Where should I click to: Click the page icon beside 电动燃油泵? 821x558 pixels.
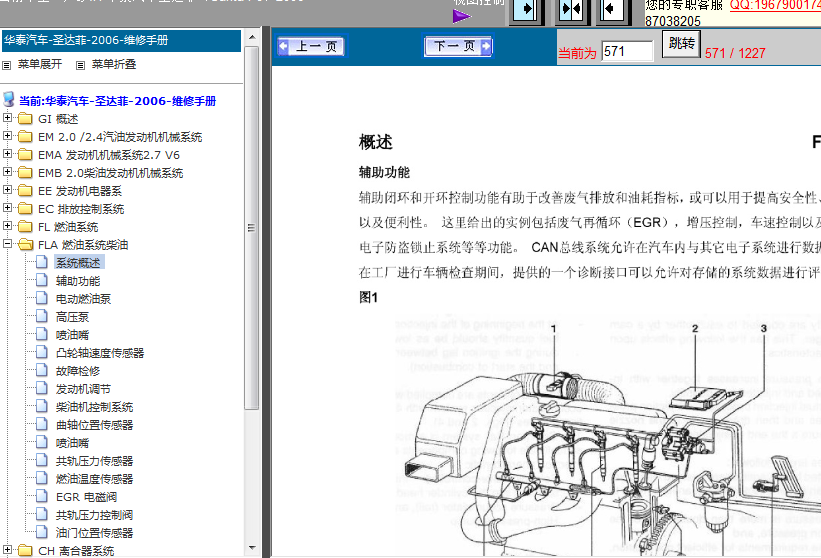point(42,298)
